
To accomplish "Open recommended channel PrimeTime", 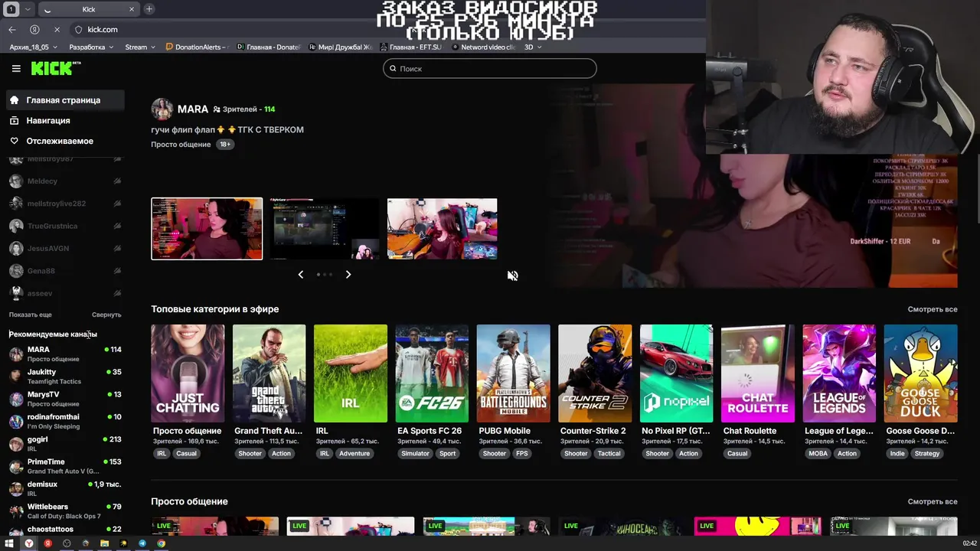I will 65,466.
